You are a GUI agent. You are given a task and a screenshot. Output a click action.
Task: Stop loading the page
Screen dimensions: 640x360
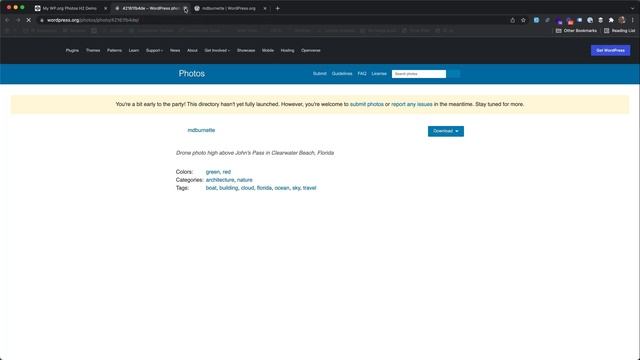29,20
